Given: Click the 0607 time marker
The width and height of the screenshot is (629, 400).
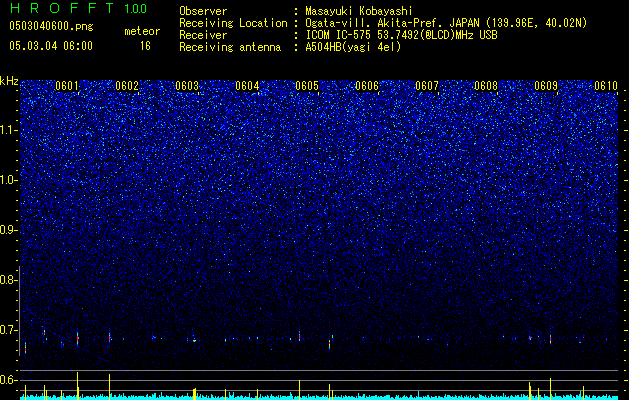Looking at the screenshot, I should pos(427,86).
